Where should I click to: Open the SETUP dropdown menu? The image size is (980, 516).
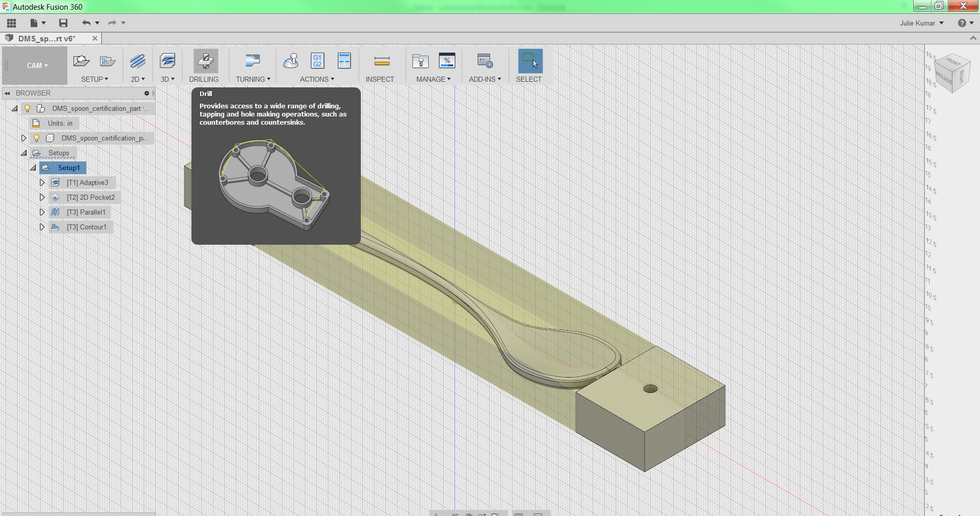(x=94, y=79)
